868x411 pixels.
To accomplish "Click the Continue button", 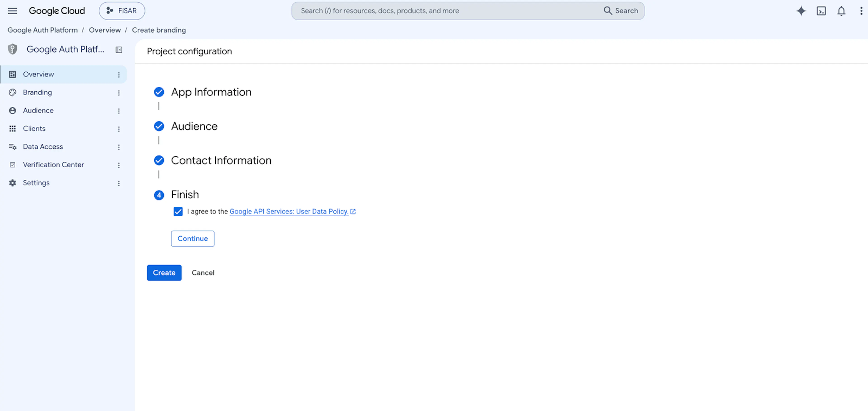I will coord(192,238).
